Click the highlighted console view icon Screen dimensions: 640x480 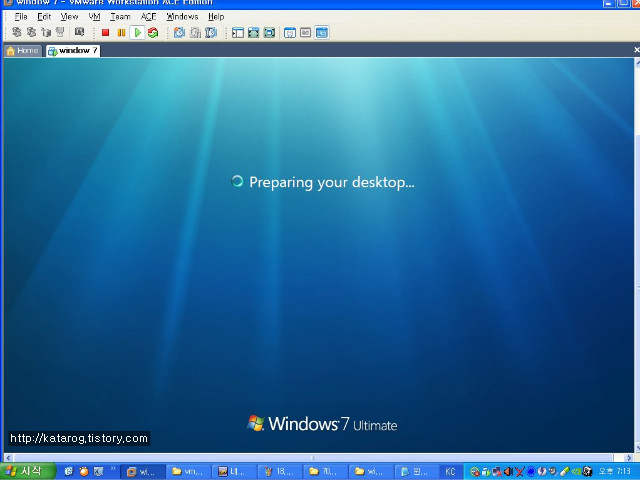(322, 33)
